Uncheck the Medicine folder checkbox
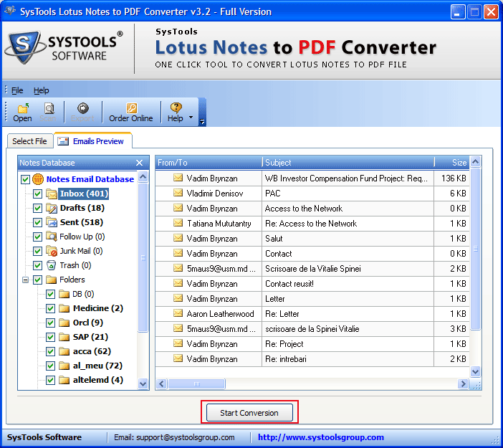Screen dimensions: 503x448 click(50, 308)
